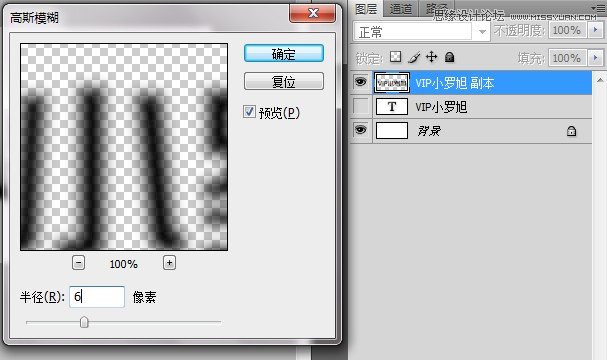Screen dimensions: 607x360
Task: Click the 半径 radius input field
Action: coord(97,297)
